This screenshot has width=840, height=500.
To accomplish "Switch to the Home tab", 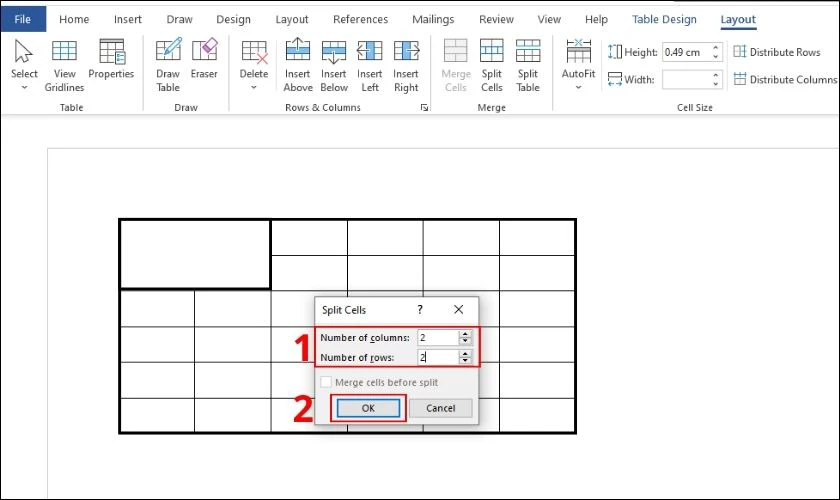I will [74, 19].
